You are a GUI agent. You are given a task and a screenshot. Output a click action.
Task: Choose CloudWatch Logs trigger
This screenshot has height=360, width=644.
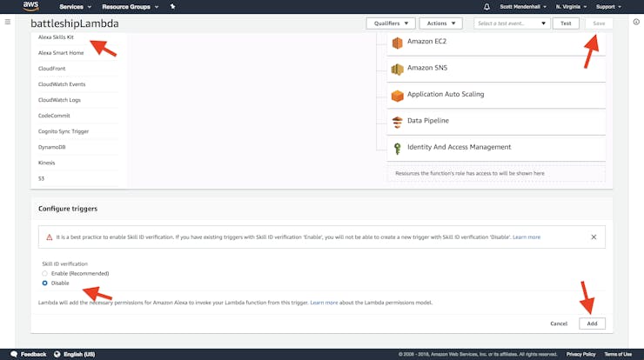59,100
